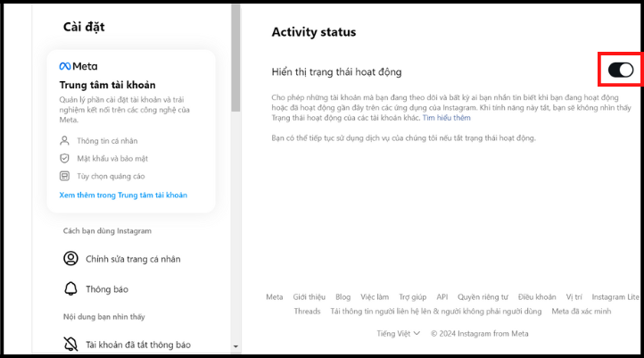The width and height of the screenshot is (644, 358).
Task: Click the API footer link
Action: coord(442,296)
